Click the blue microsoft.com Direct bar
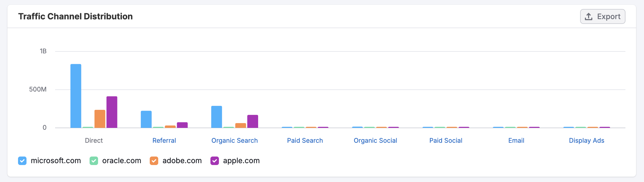Screen dimensions: 644x182 tap(76, 96)
